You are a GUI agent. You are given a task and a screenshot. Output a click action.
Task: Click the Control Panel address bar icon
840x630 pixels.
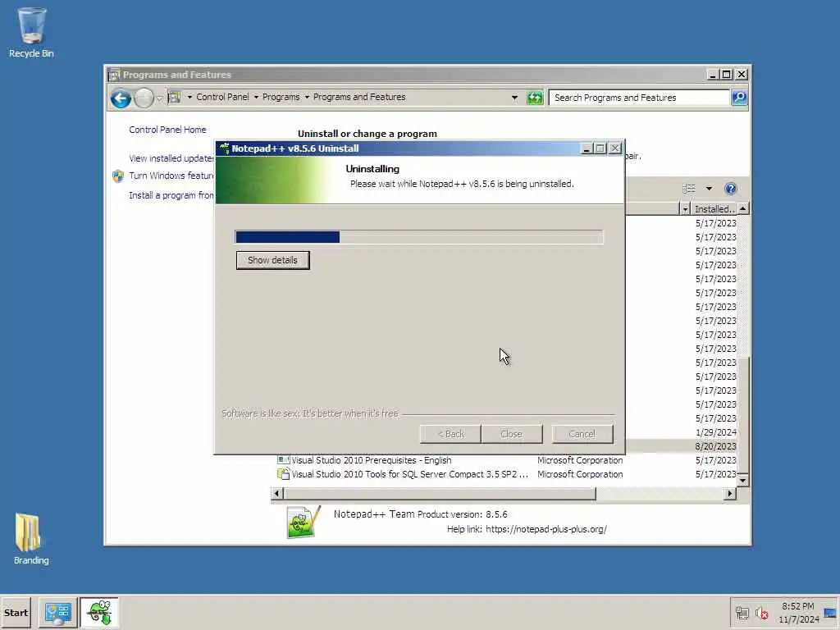tap(174, 97)
